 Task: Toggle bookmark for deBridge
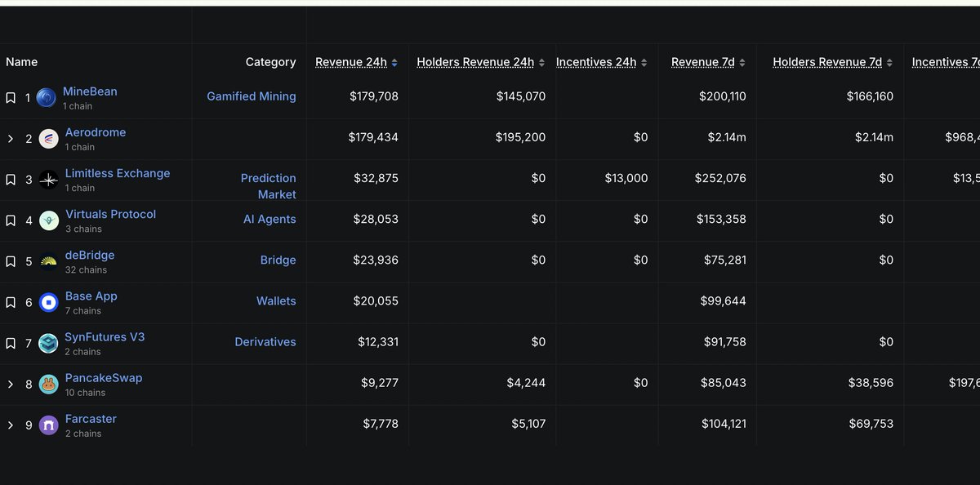[11, 261]
